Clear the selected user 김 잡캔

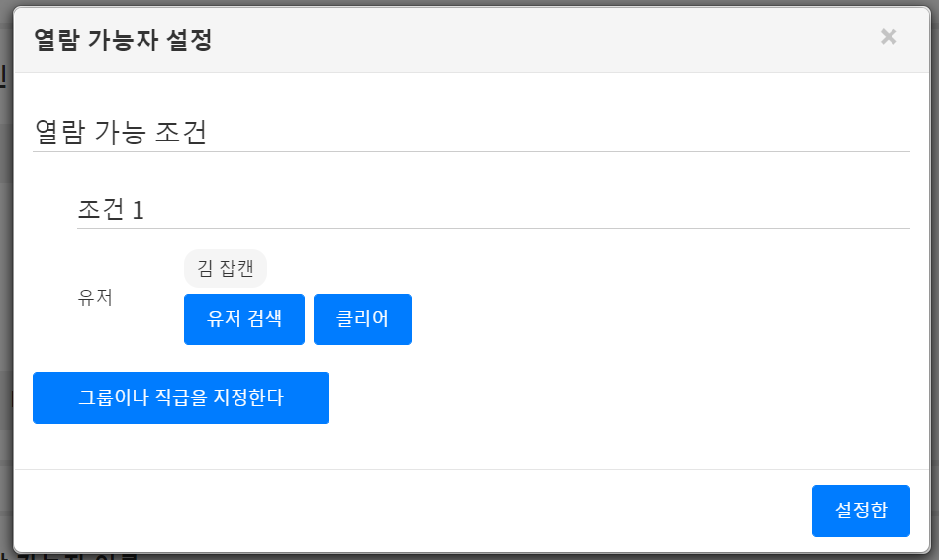[362, 320]
